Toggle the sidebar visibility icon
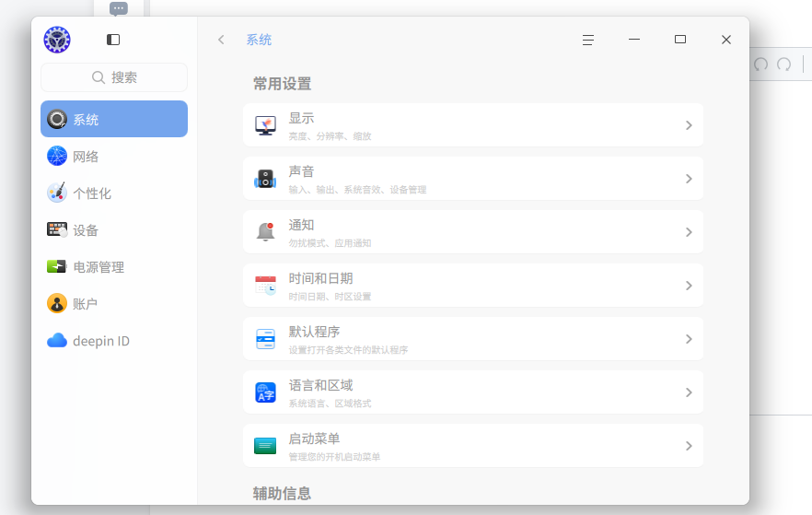The width and height of the screenshot is (812, 515). point(113,40)
